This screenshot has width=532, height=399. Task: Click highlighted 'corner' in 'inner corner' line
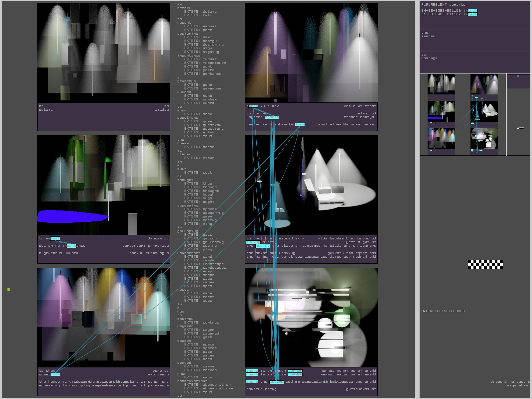point(295,371)
